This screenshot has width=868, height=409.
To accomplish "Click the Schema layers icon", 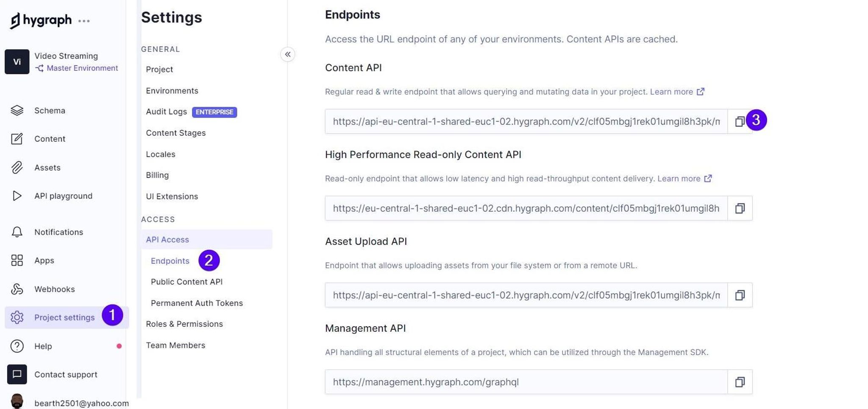I will [17, 110].
